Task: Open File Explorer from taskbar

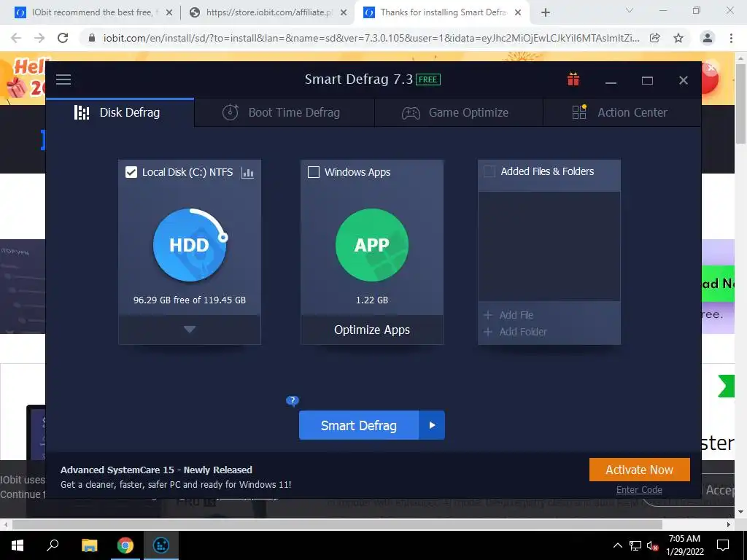Action: [x=89, y=545]
